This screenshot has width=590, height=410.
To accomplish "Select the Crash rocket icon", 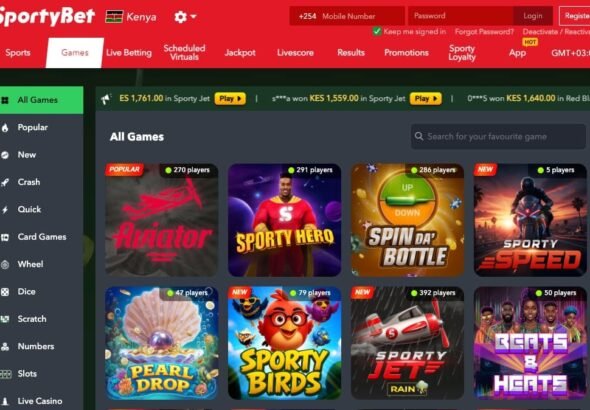I will tap(5, 182).
